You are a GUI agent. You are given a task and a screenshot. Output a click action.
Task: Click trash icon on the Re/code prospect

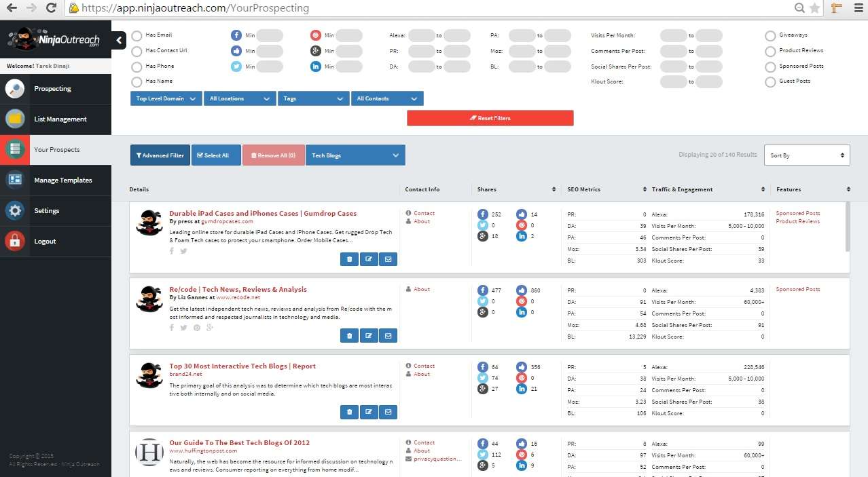(349, 335)
